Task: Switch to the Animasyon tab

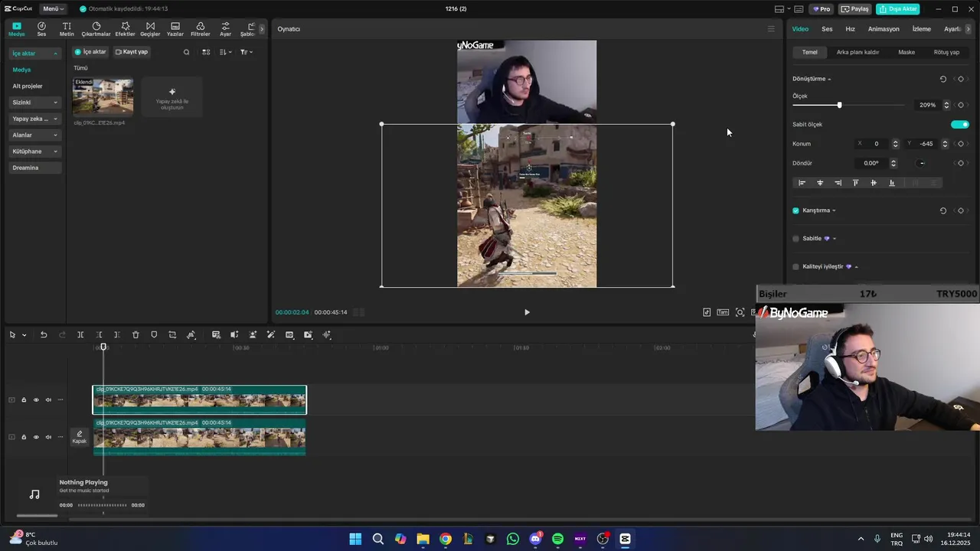Action: tap(884, 29)
